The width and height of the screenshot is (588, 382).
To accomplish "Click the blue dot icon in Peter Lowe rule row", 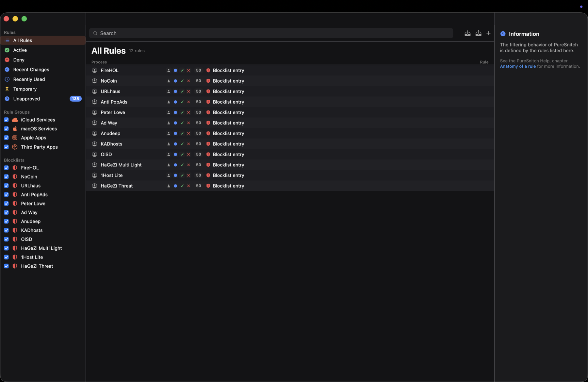I will tap(175, 112).
